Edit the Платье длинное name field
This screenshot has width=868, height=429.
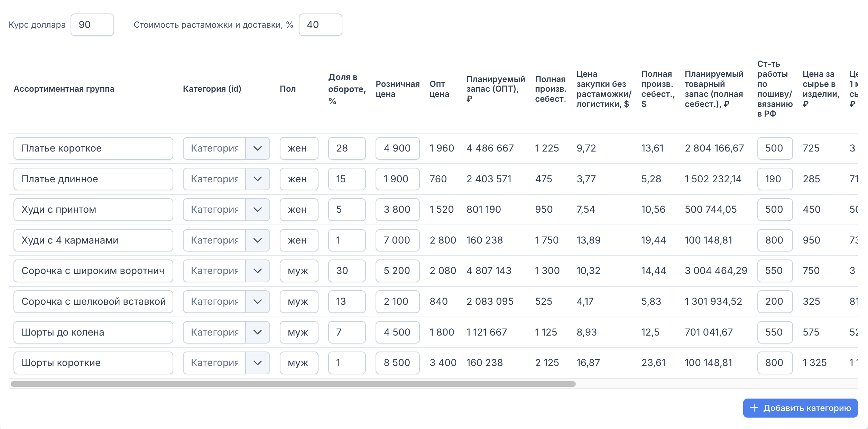pyautogui.click(x=93, y=179)
